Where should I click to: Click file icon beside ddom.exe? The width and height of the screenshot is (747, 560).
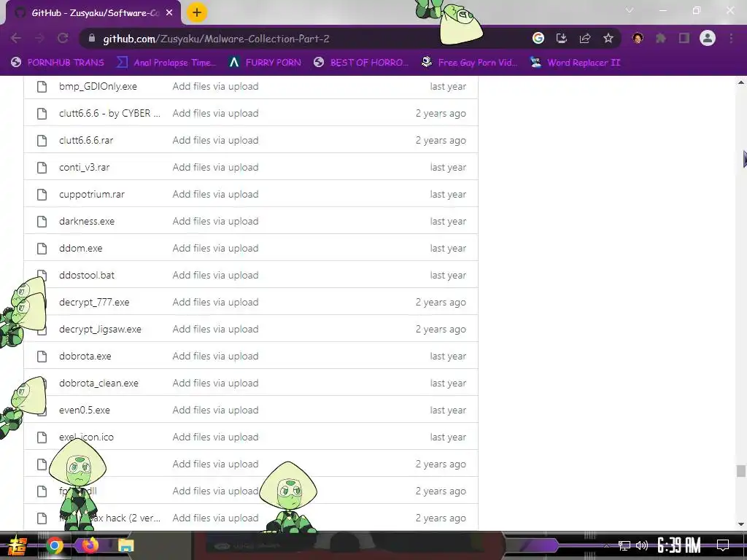click(x=42, y=249)
